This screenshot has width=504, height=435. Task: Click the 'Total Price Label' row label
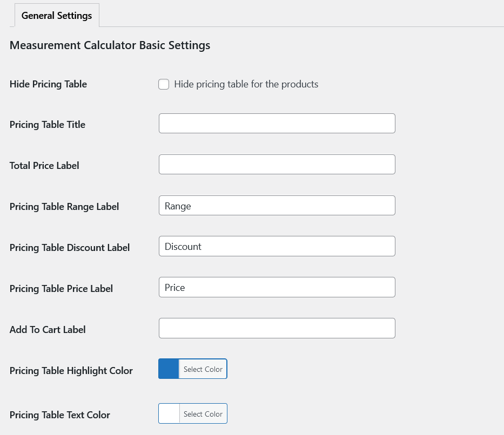point(44,166)
